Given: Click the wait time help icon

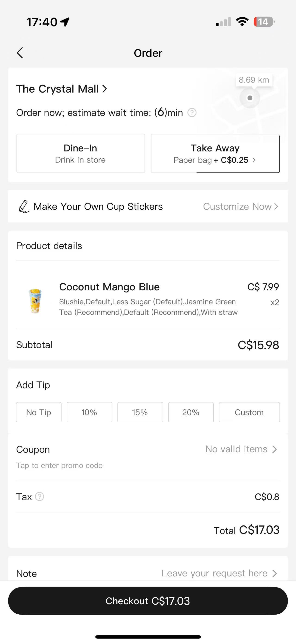Looking at the screenshot, I should coord(192,113).
